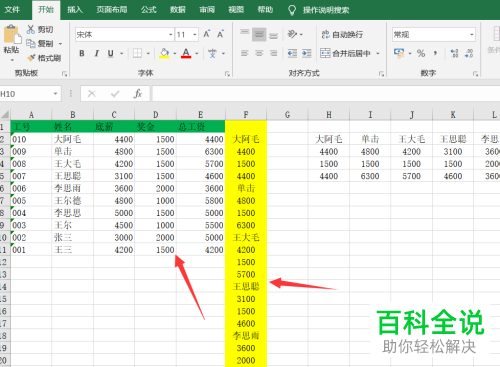This screenshot has width=500, height=367.
Task: Expand the font color palette arrow
Action: tap(197, 53)
